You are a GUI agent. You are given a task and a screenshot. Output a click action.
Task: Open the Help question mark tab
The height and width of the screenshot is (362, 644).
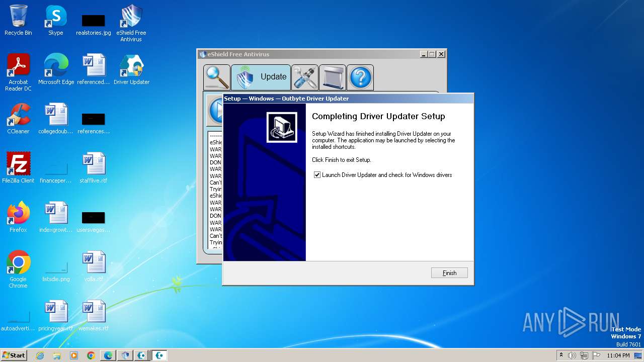[x=360, y=77]
